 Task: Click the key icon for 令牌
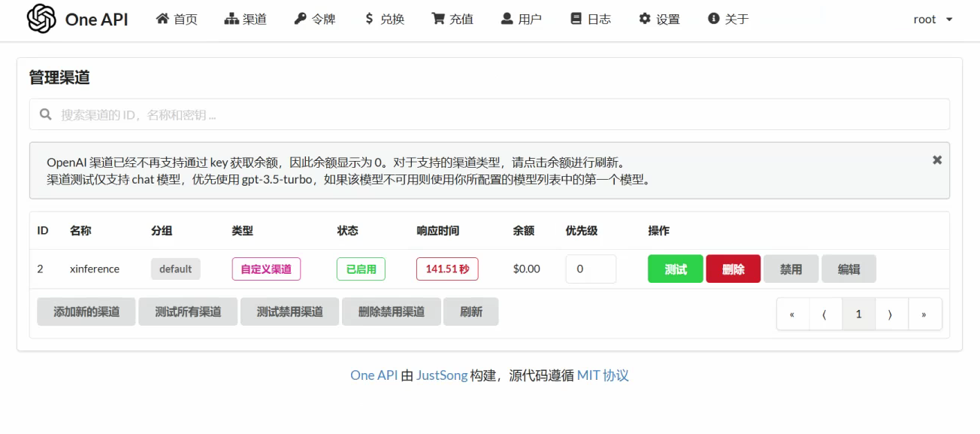301,19
